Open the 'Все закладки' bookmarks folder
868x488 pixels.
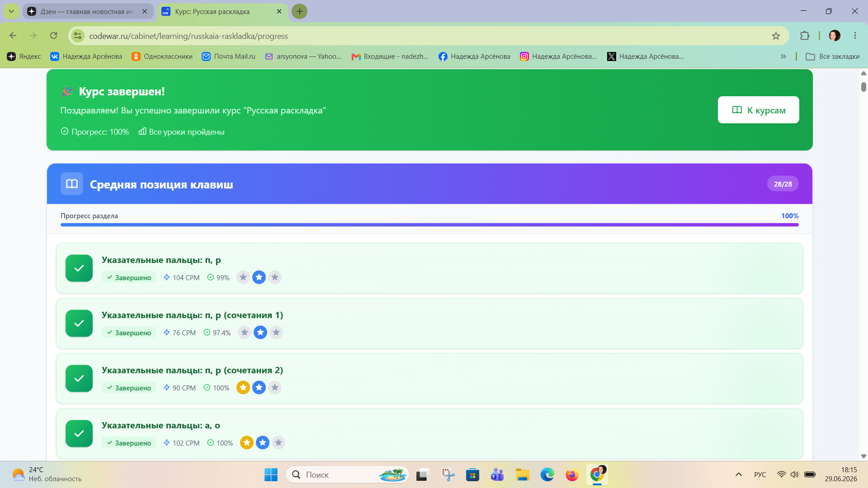pyautogui.click(x=833, y=56)
